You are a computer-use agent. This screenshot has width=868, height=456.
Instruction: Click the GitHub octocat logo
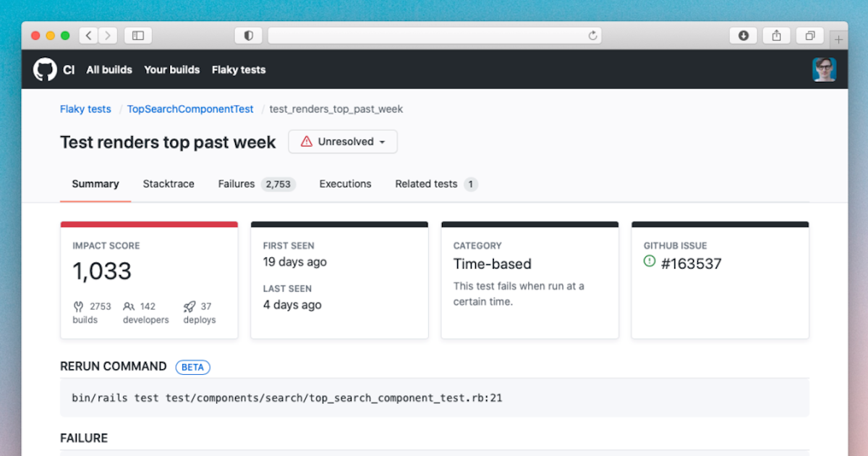(45, 69)
